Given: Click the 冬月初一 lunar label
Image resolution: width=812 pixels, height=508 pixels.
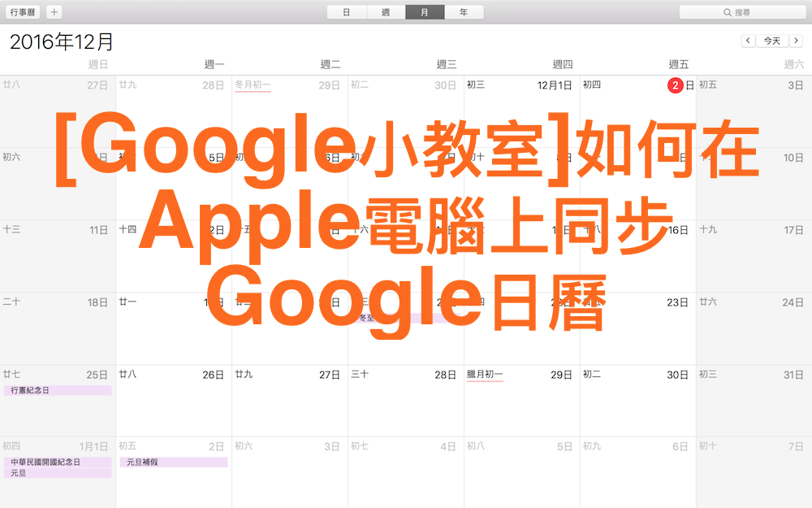Looking at the screenshot, I should tap(253, 85).
